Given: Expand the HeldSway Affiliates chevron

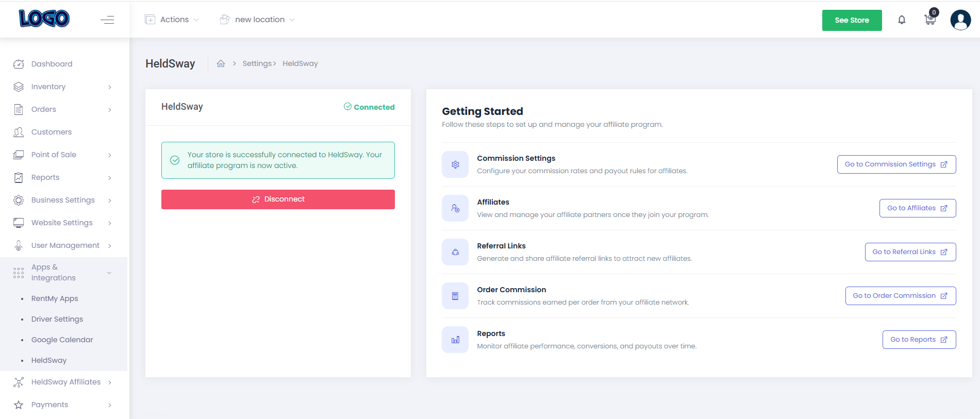Looking at the screenshot, I should tap(110, 382).
